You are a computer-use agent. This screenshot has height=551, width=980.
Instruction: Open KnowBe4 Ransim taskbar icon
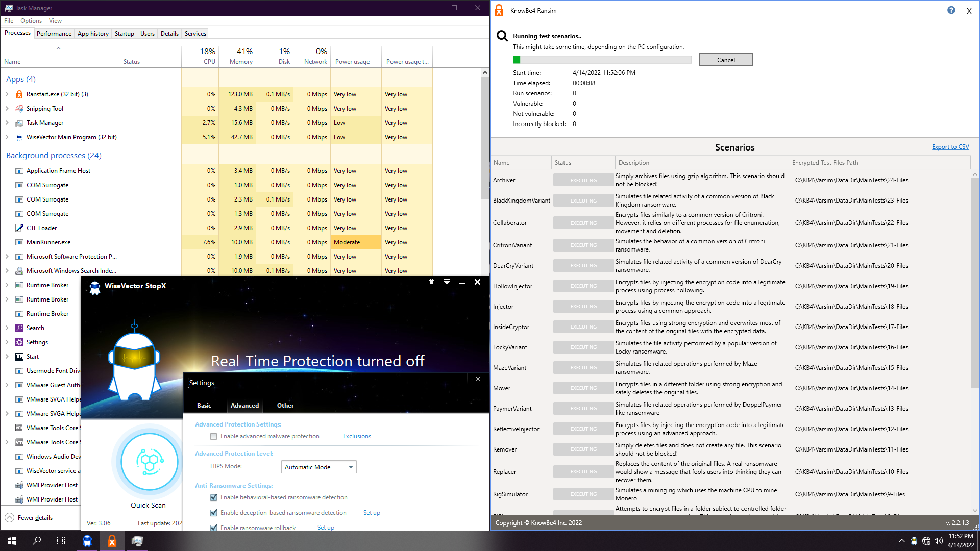112,541
